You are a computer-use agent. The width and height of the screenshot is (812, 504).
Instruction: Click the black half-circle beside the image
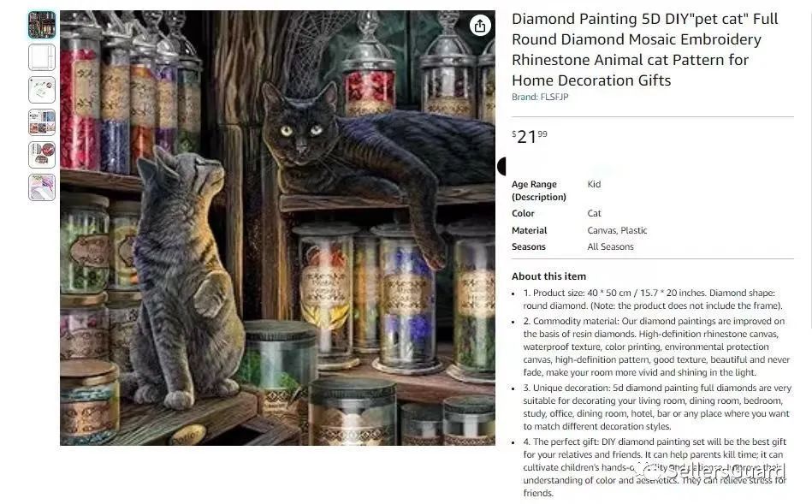[501, 166]
